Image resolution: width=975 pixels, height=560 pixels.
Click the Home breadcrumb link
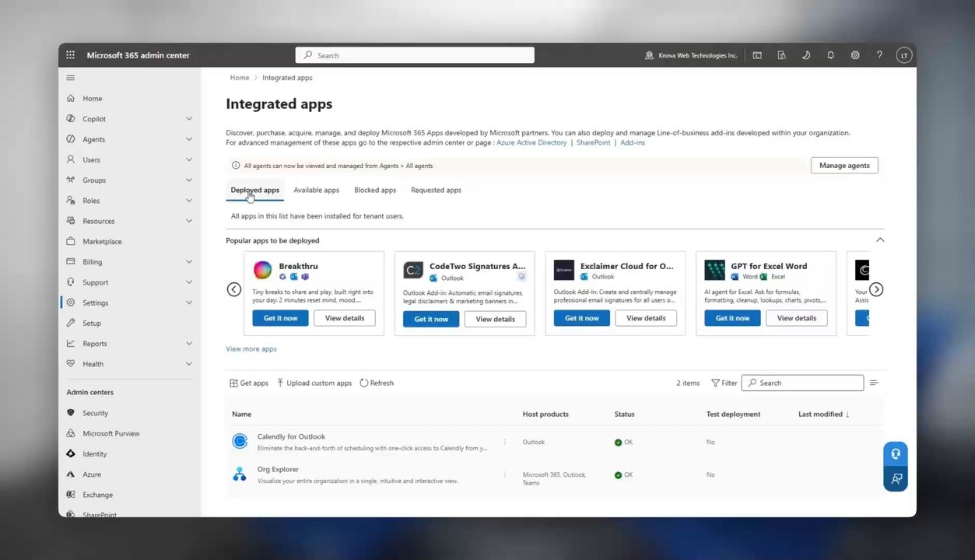tap(240, 78)
